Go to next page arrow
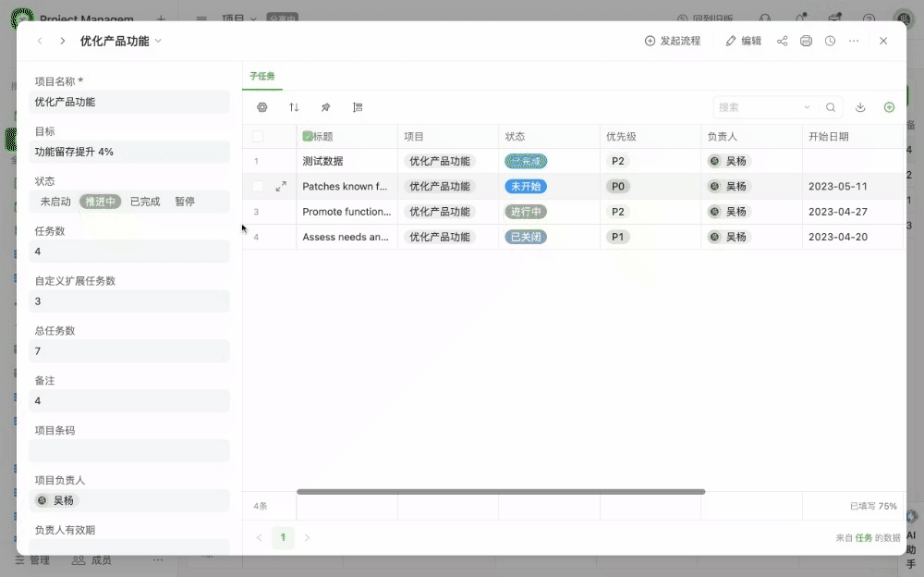Viewport: 924px width, 577px height. [307, 537]
